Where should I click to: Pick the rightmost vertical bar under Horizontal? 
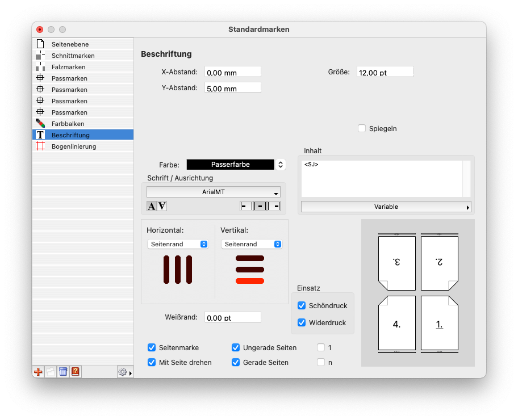[x=189, y=270]
